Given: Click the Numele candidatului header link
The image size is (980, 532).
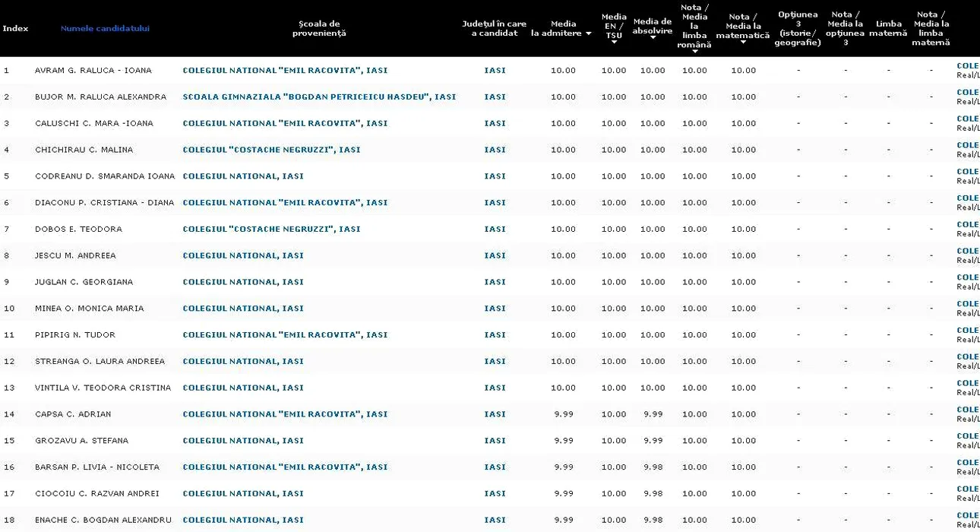Looking at the screenshot, I should pyautogui.click(x=105, y=28).
